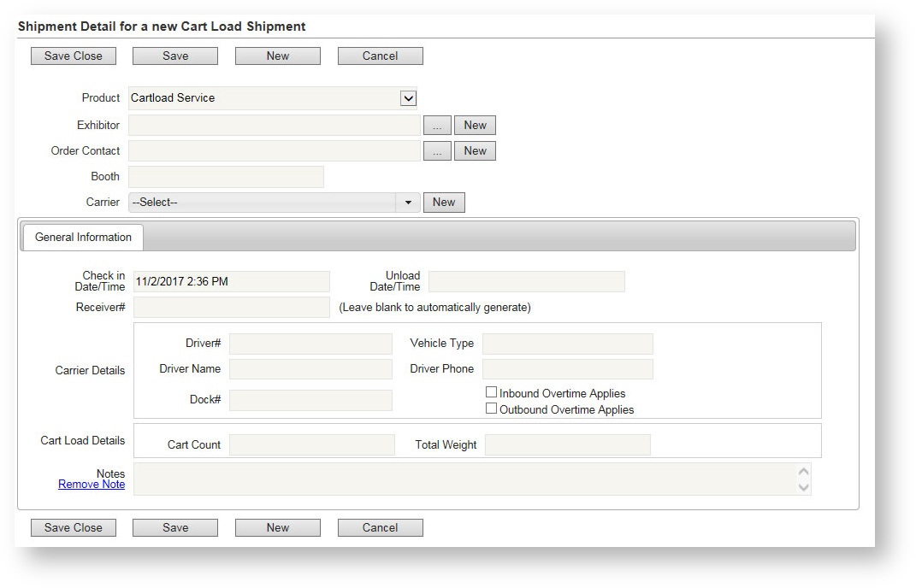This screenshot has height=588, width=916.
Task: Switch to the General Information tab
Action: pyautogui.click(x=82, y=237)
